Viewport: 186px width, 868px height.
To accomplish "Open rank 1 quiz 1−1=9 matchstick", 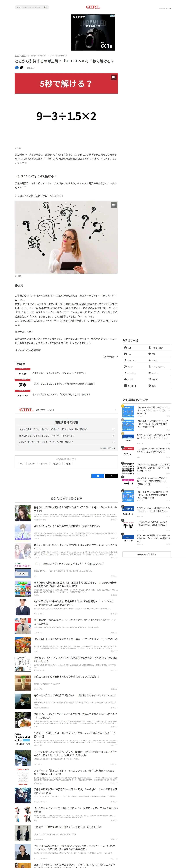I will pos(146,411).
